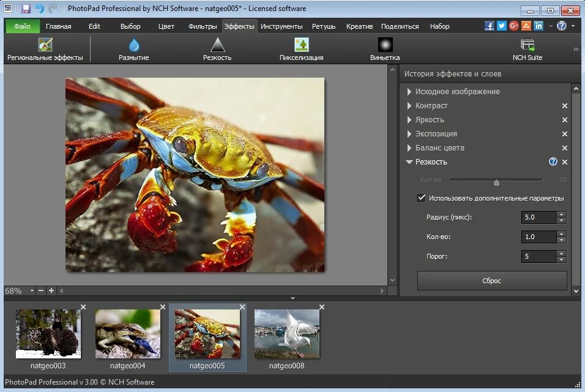Apply the Blur effect (Размытие)

[133, 49]
